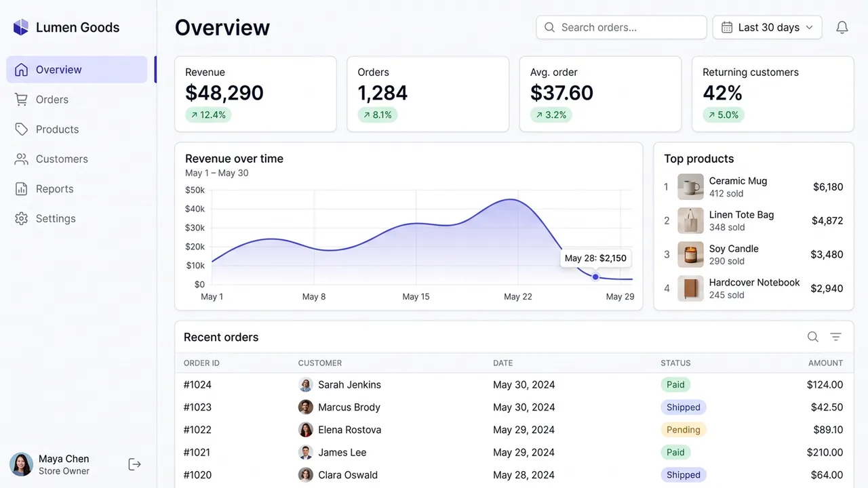Click the Soy Candle product thumbnail
The height and width of the screenshot is (488, 868).
tap(690, 255)
